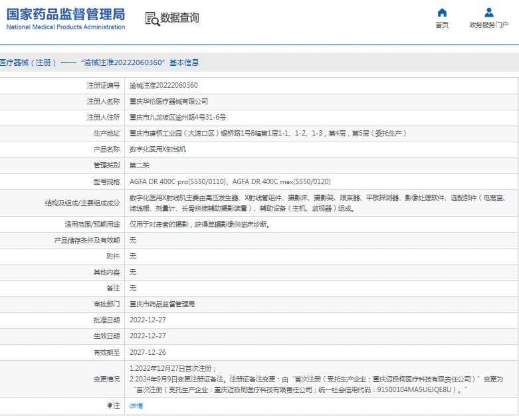Screen dimensions: 519x420
Task: Click the 生产地址 row label
Action: click(106, 134)
